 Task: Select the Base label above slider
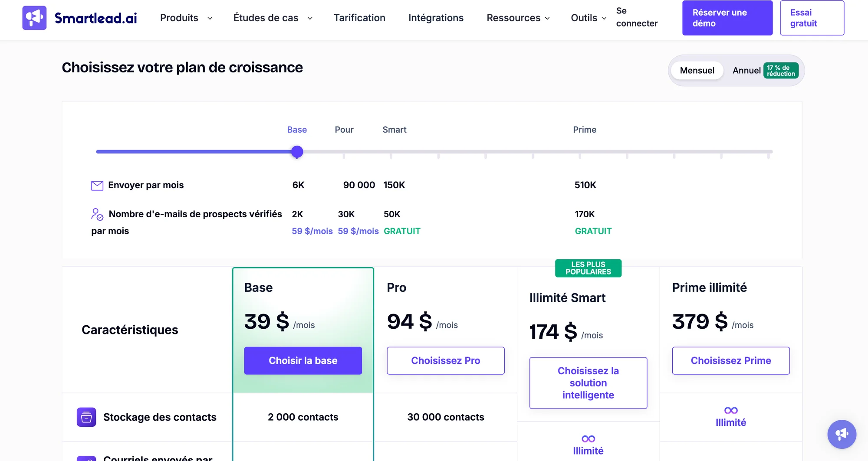(x=297, y=130)
